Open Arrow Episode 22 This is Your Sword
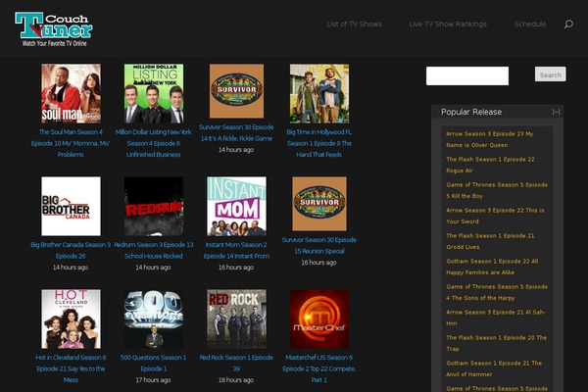This screenshot has height=392, width=588. pyautogui.click(x=495, y=216)
